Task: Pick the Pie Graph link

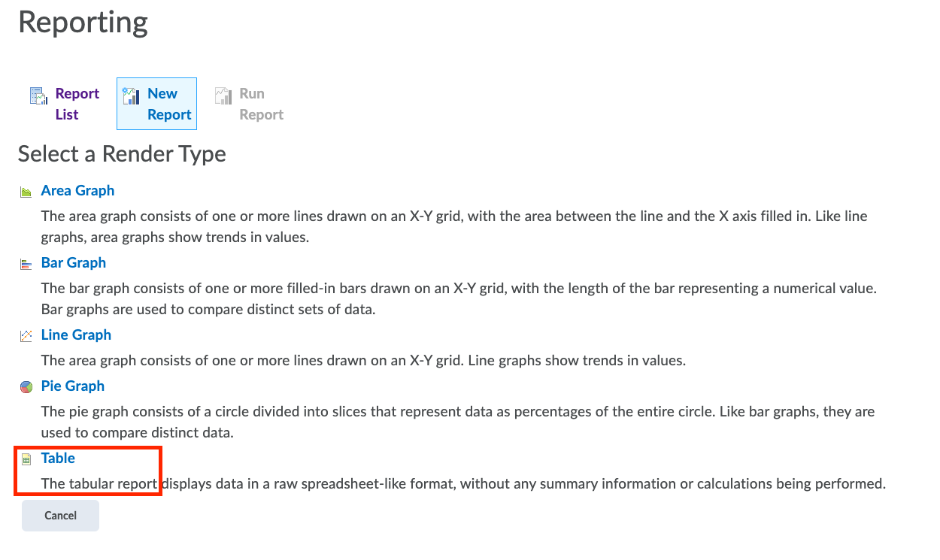Action: 72,386
